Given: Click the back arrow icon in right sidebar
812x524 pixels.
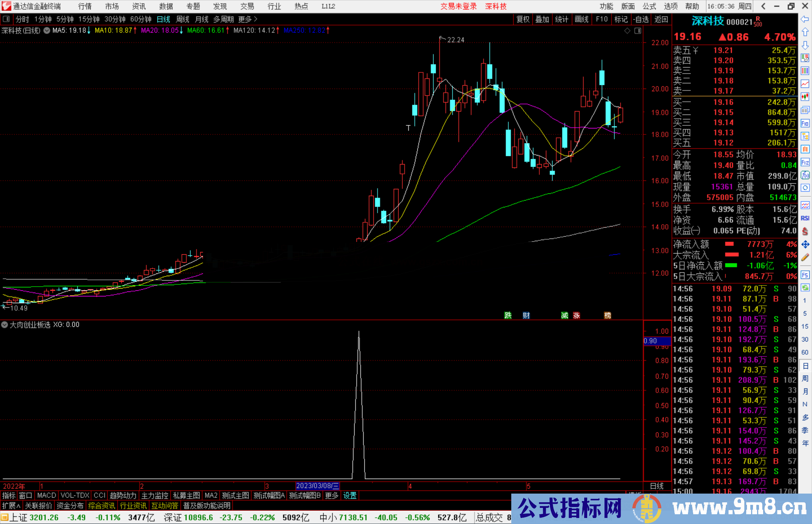Looking at the screenshot, I should coord(805,19).
